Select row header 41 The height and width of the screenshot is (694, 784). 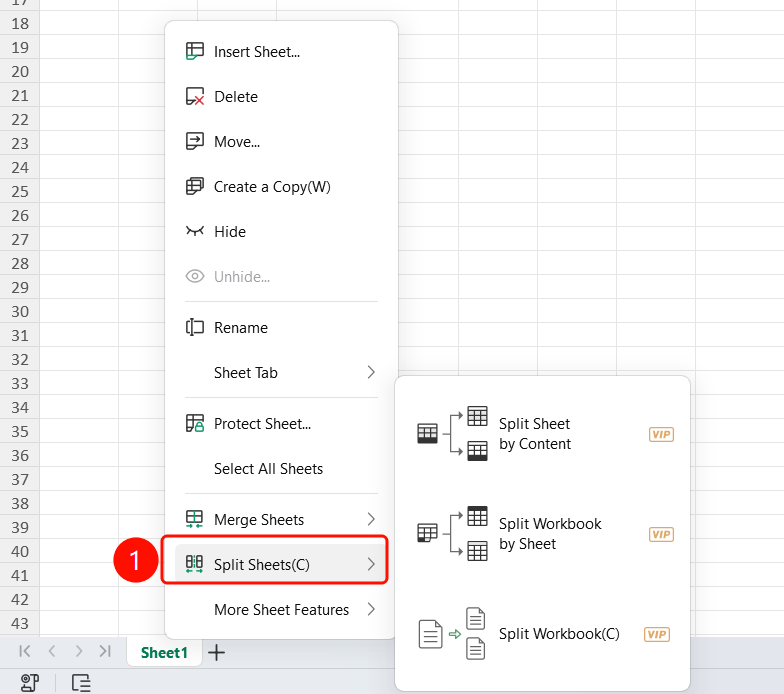pos(20,576)
